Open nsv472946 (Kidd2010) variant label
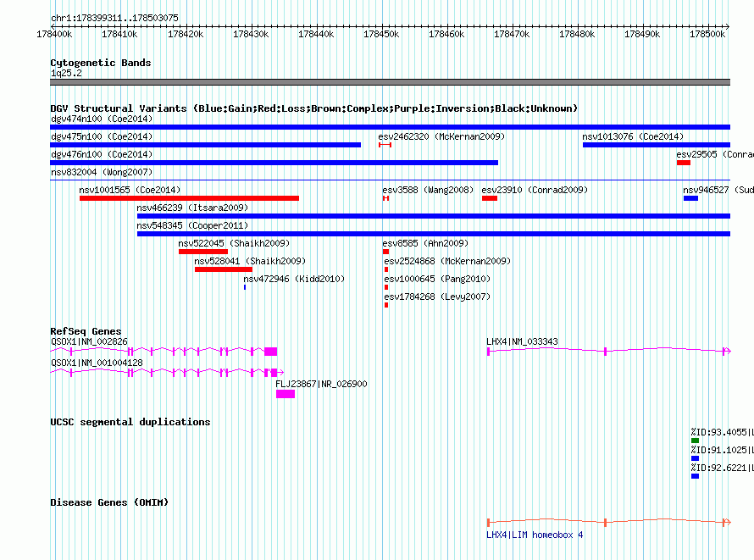Image resolution: width=754 pixels, height=560 pixels. 294,279
